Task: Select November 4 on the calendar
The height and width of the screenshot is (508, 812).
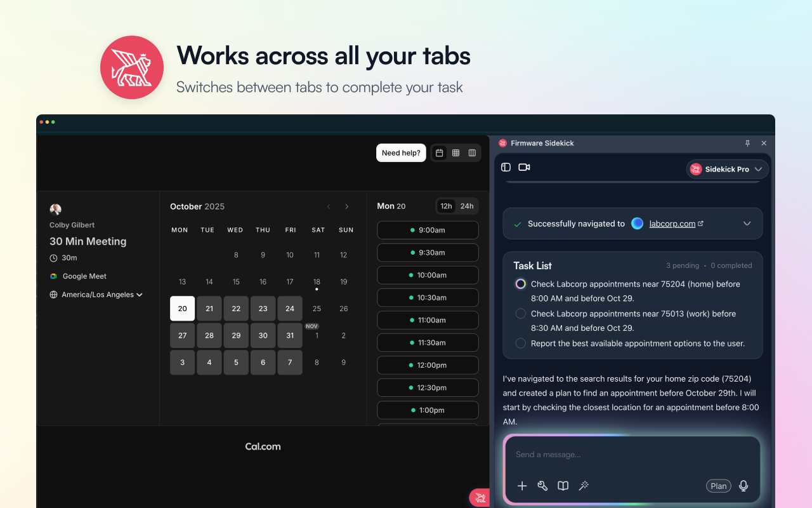Action: (x=209, y=363)
